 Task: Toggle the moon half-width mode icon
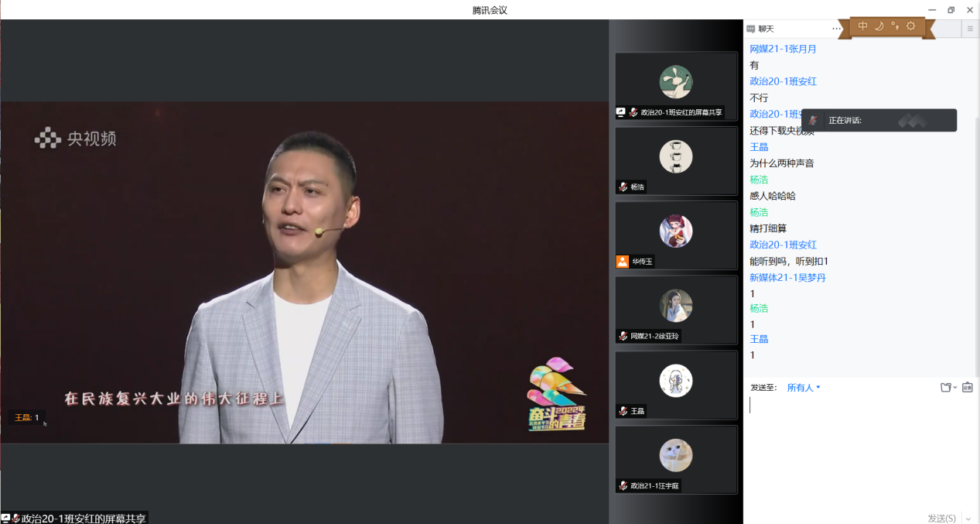click(879, 26)
